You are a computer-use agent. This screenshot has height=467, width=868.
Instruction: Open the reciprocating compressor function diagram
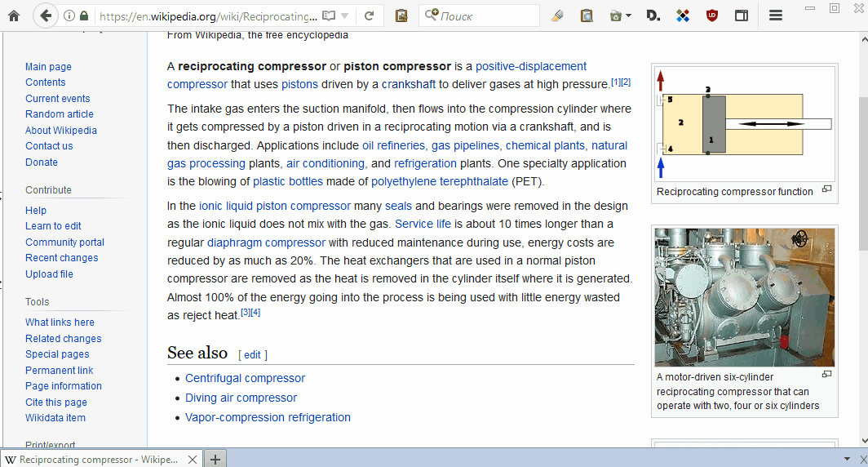[744, 124]
